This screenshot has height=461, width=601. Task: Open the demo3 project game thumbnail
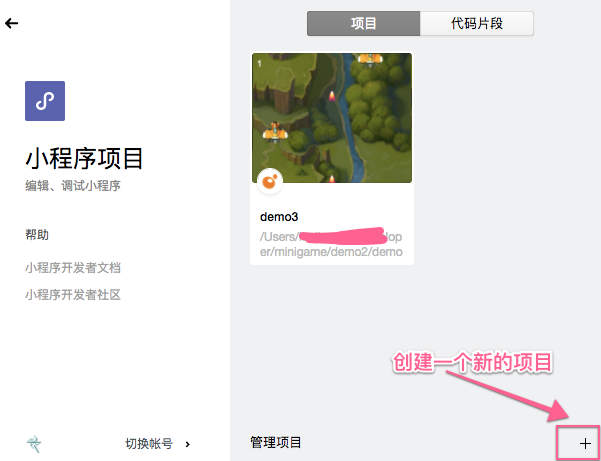pos(332,118)
